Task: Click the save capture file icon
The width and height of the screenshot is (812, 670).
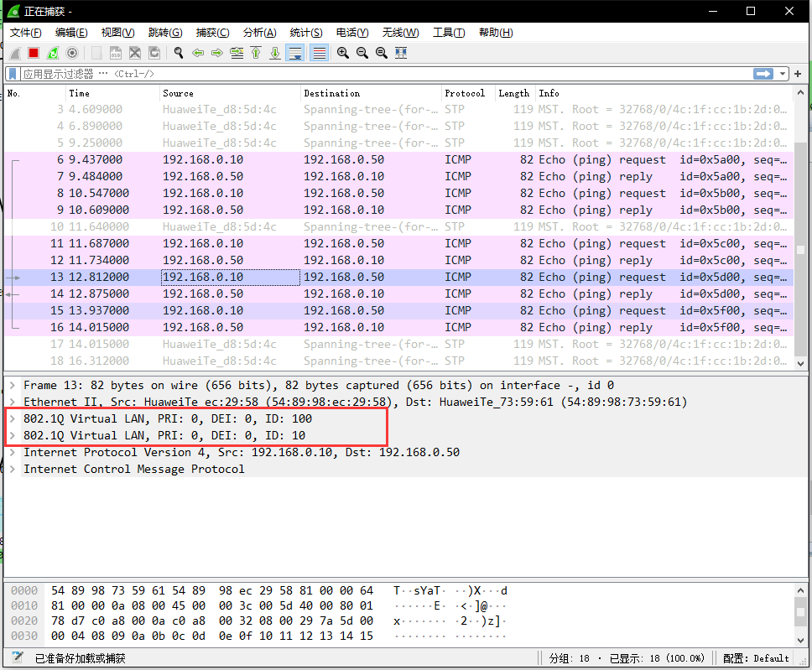Action: coord(116,53)
